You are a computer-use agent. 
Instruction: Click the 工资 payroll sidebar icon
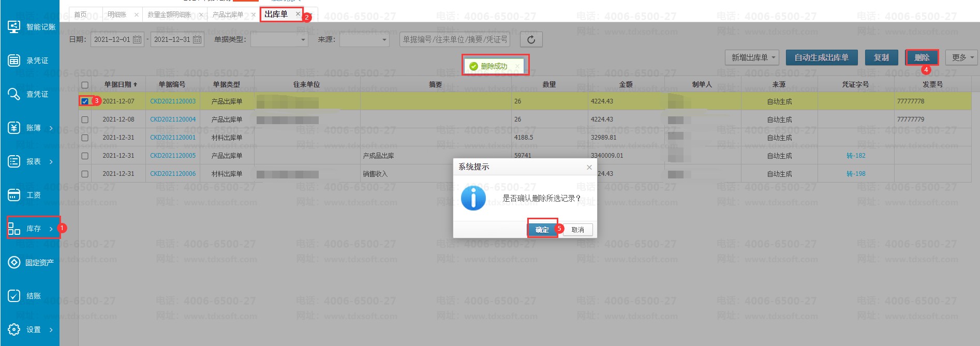14,195
